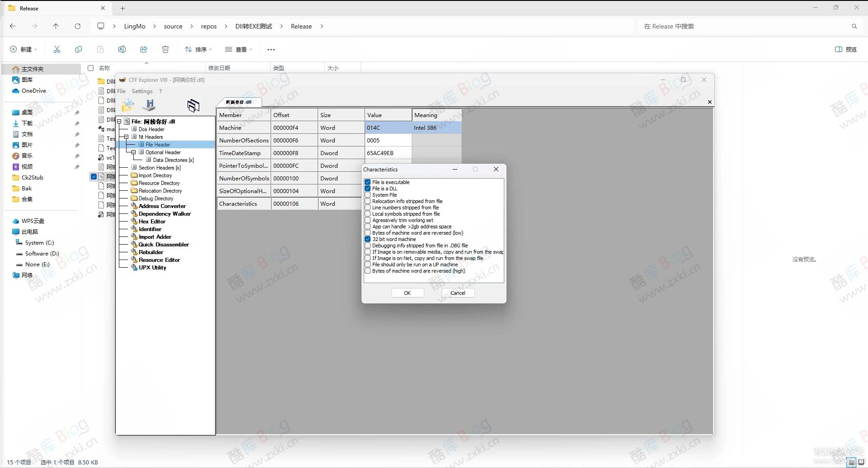Click the delete trash icon in File Explorer
Screen dimensions: 868x468
pyautogui.click(x=165, y=49)
